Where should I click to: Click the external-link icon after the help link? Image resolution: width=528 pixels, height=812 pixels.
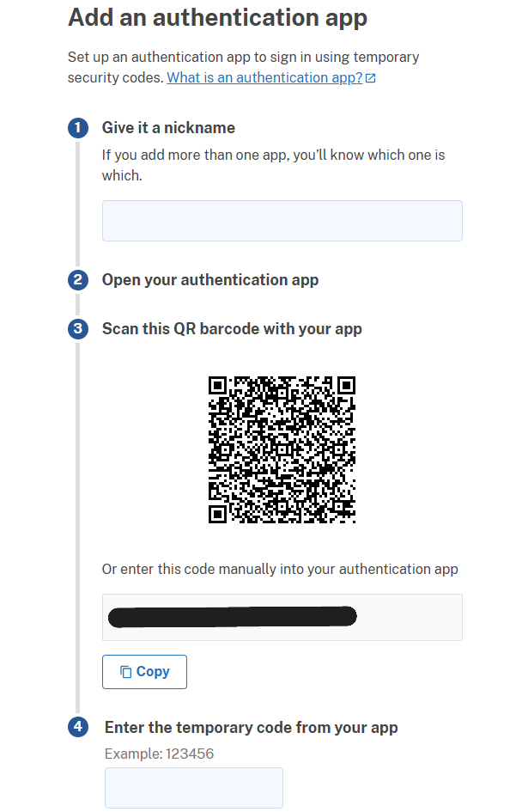(x=370, y=77)
